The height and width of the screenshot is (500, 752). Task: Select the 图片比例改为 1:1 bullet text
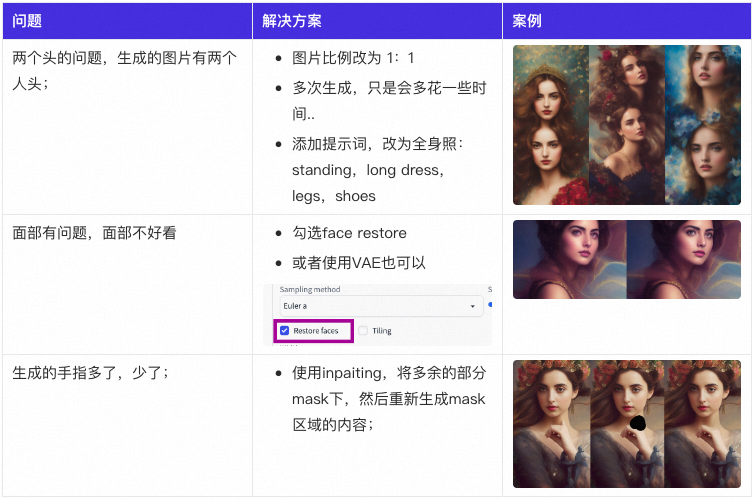pos(353,58)
